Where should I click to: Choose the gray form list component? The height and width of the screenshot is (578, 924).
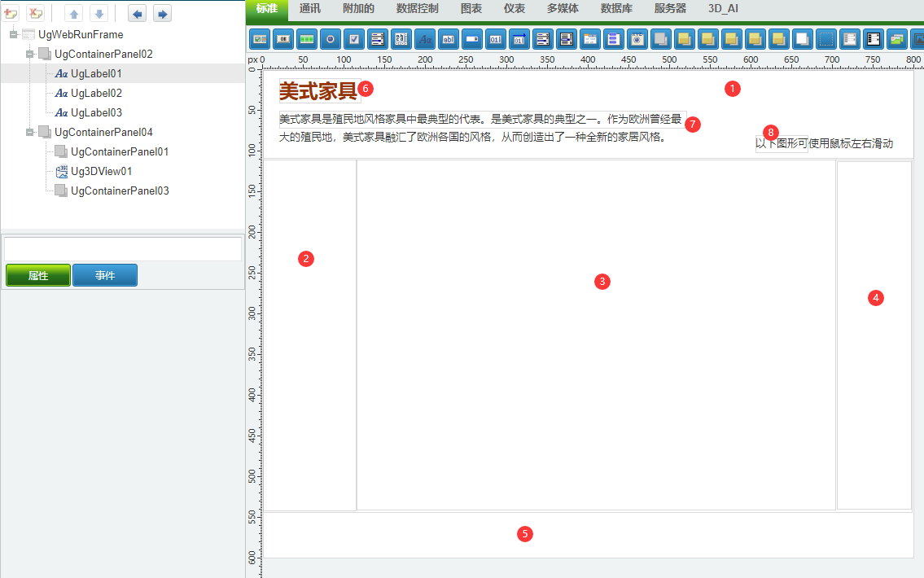(x=849, y=39)
